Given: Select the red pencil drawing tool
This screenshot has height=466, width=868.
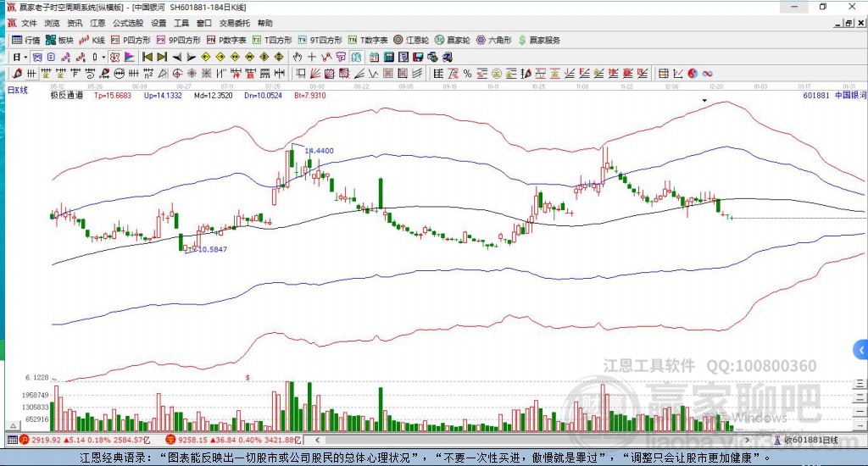Looking at the screenshot, I should [17, 73].
